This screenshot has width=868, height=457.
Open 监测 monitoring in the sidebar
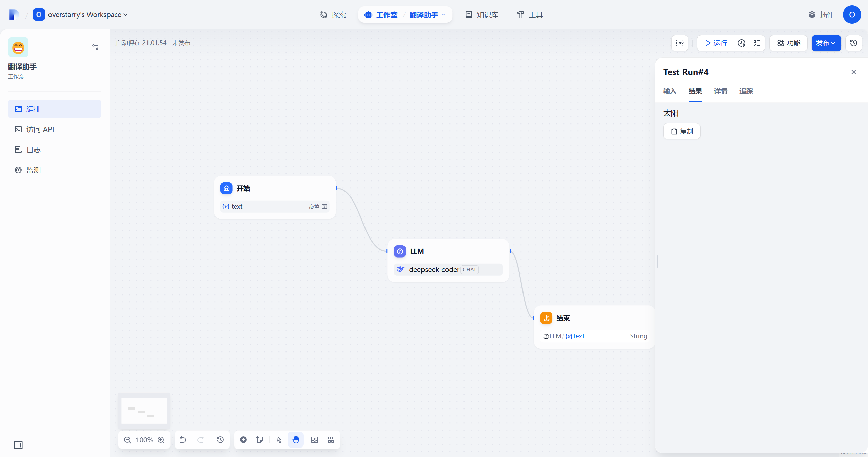[55, 170]
